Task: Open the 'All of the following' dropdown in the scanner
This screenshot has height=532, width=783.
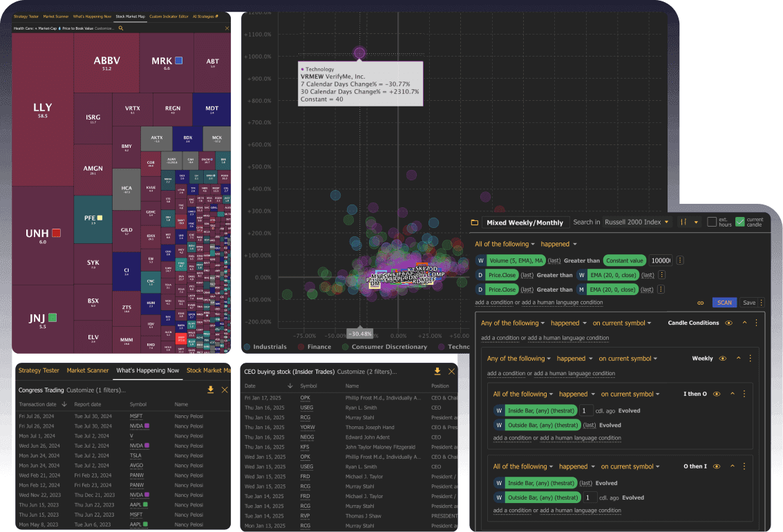Action: tap(503, 244)
